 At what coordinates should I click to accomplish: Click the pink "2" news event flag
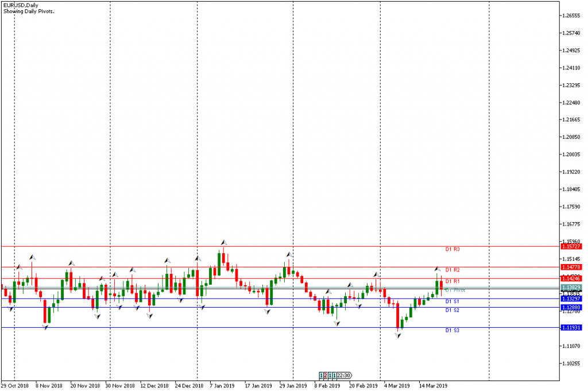326,375
